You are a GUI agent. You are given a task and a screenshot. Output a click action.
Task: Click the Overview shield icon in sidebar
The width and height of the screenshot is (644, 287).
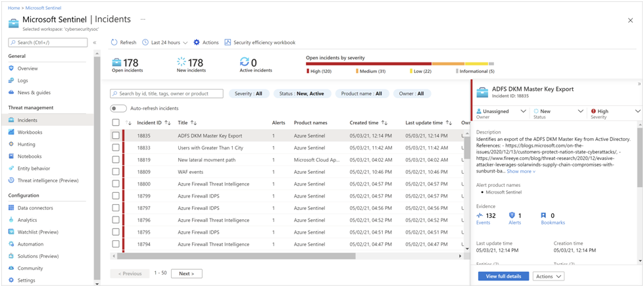[x=11, y=68]
